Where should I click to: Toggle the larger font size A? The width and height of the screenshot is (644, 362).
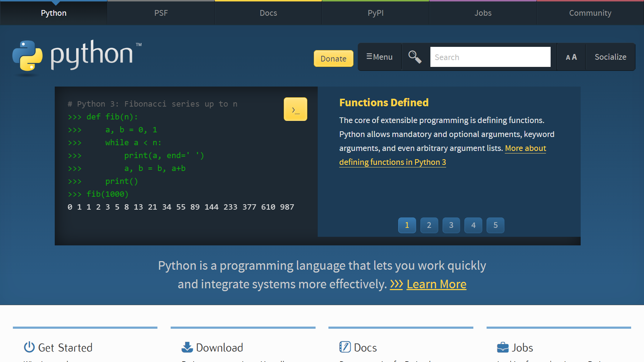(574, 57)
